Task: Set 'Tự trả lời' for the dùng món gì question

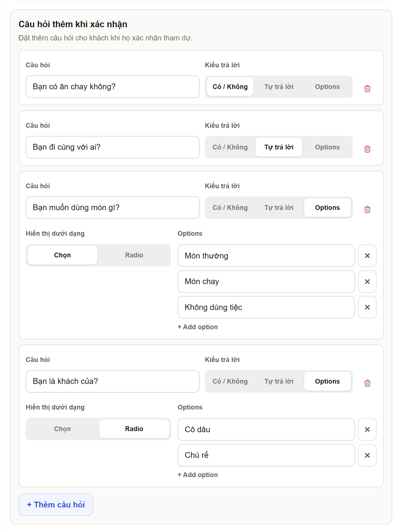Action: 279,208
